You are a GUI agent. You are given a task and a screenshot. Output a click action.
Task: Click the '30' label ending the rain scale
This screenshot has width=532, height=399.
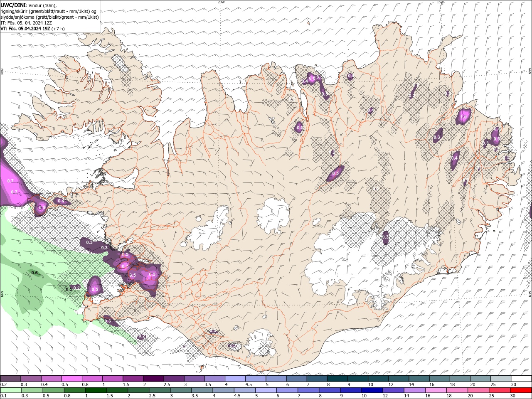click(512, 396)
